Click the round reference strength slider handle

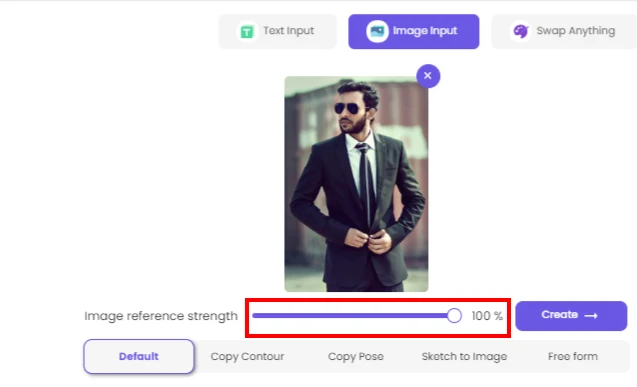pyautogui.click(x=454, y=316)
